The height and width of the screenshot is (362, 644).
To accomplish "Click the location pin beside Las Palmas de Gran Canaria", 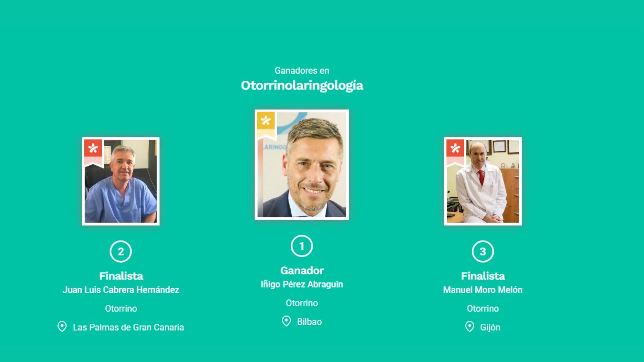I will 62,327.
